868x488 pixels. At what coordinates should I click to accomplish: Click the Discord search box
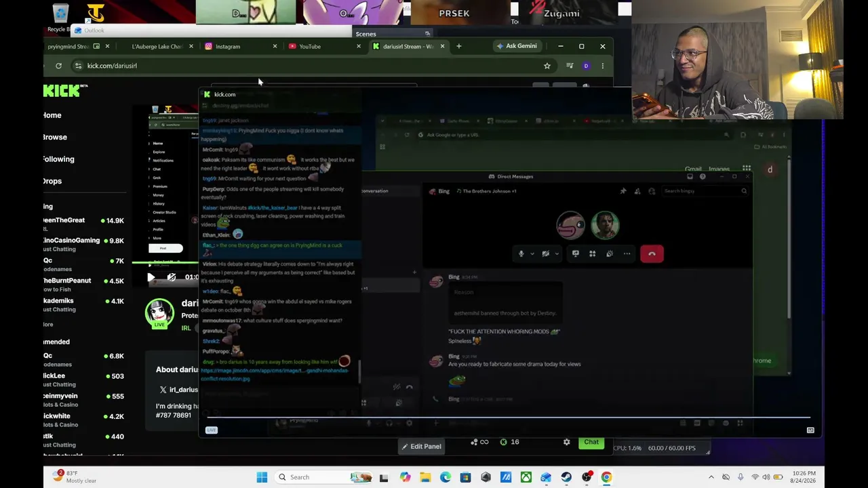[x=704, y=191]
